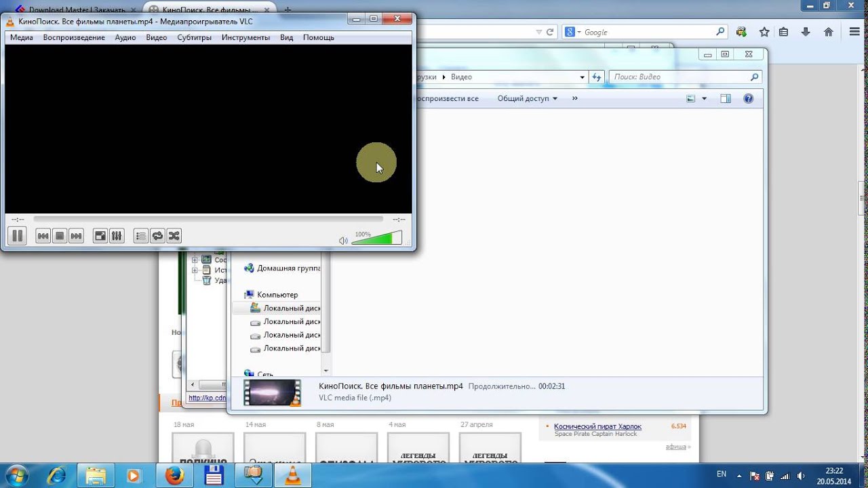Viewport: 868px width, 488px height.
Task: Click the Поиск: Видео search box
Action: pyautogui.click(x=685, y=77)
